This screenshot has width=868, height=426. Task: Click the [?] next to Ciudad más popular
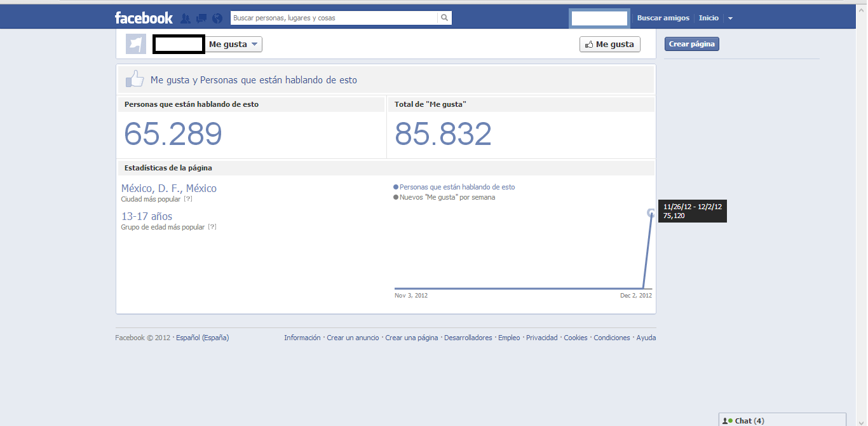coord(188,199)
